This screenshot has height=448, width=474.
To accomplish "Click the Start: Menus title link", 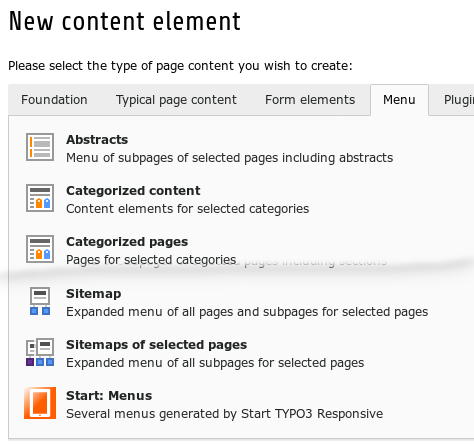I will point(109,396).
